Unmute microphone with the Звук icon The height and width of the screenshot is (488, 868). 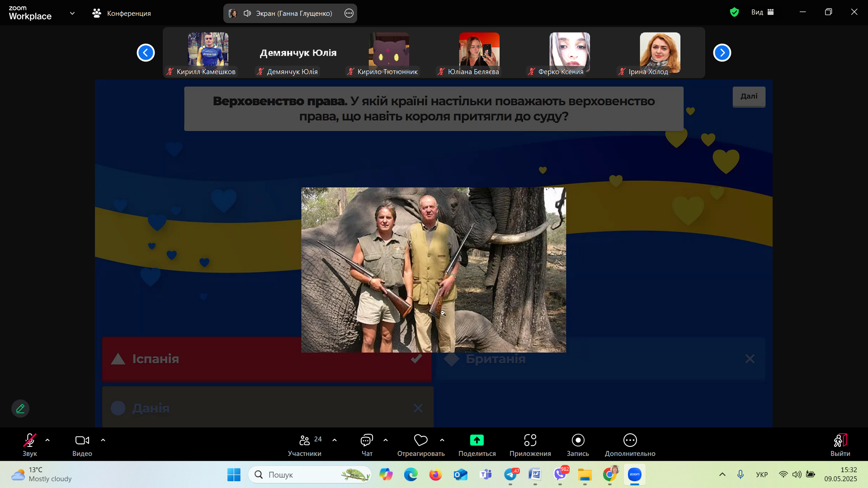coord(30,440)
